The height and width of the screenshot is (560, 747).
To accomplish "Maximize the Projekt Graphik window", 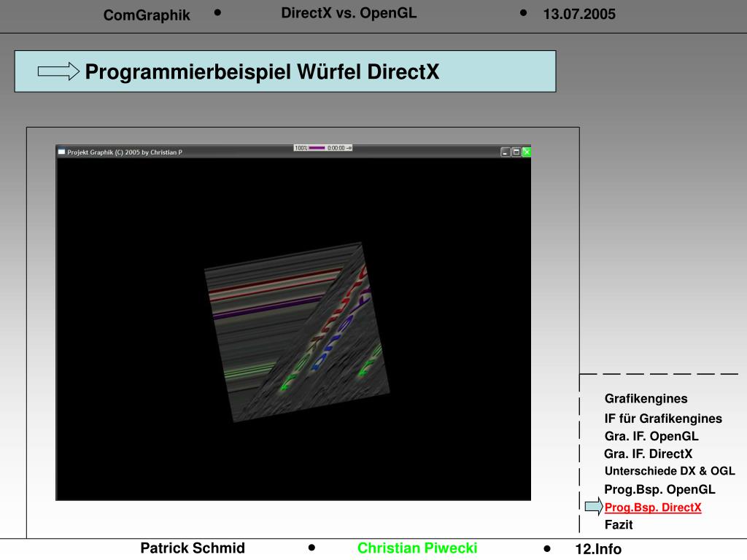I will (516, 152).
